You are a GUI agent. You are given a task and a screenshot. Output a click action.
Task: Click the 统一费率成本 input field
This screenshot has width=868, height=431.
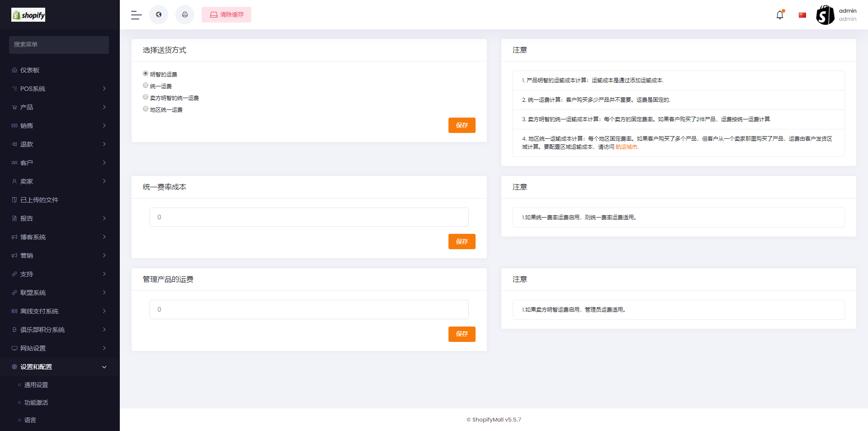(309, 217)
